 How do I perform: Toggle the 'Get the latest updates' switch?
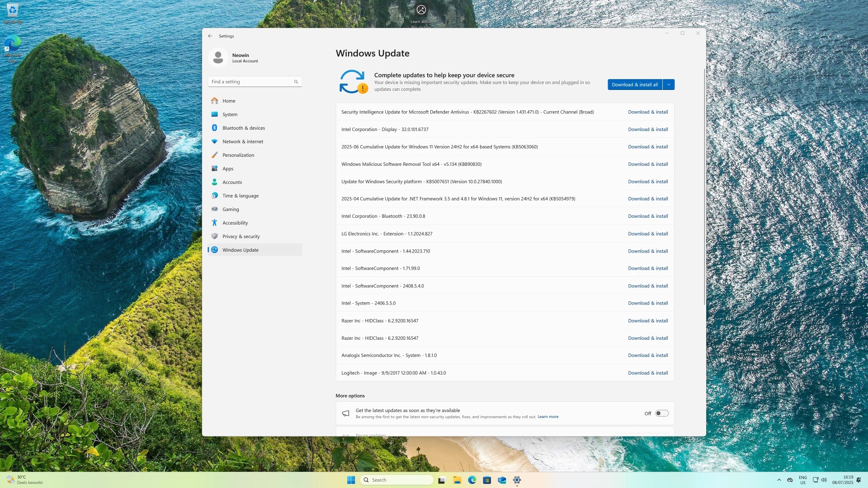pos(661,413)
